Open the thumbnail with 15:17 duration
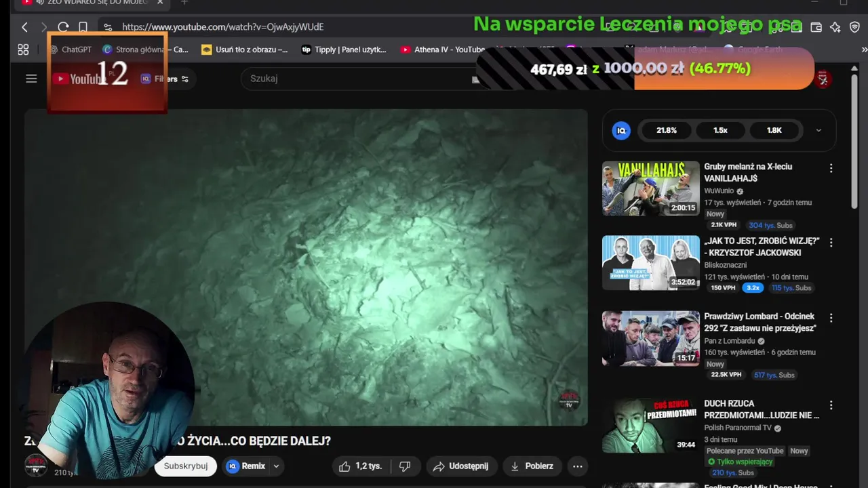The width and height of the screenshot is (868, 488). [650, 338]
